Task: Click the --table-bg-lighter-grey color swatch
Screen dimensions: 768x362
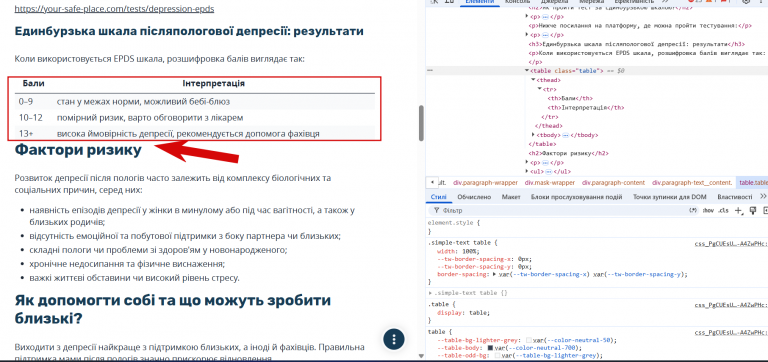Action: [x=529, y=340]
